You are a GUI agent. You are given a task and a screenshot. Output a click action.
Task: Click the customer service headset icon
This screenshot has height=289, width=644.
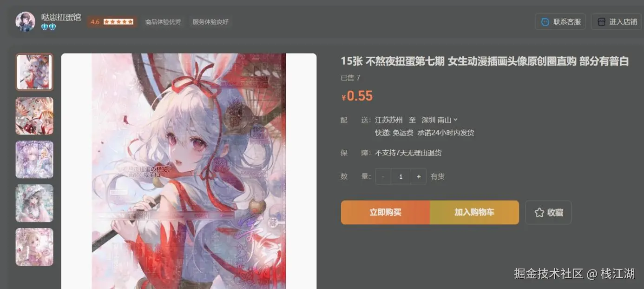pos(545,22)
